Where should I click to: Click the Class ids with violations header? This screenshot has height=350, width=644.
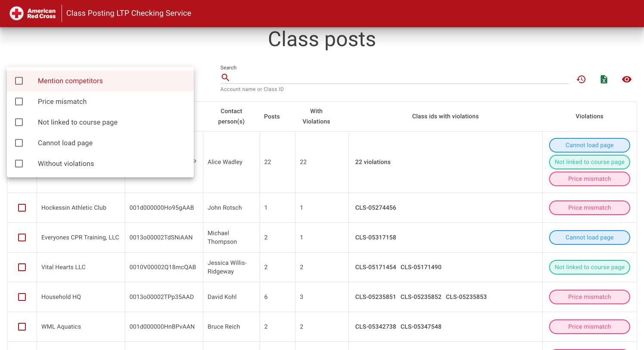coord(446,116)
